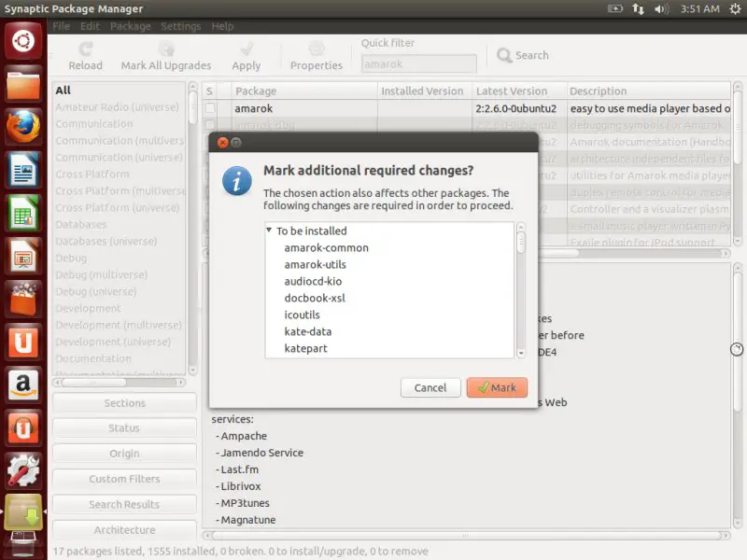Click the Latest Version column header
Screen dimensions: 747x560
520,91
